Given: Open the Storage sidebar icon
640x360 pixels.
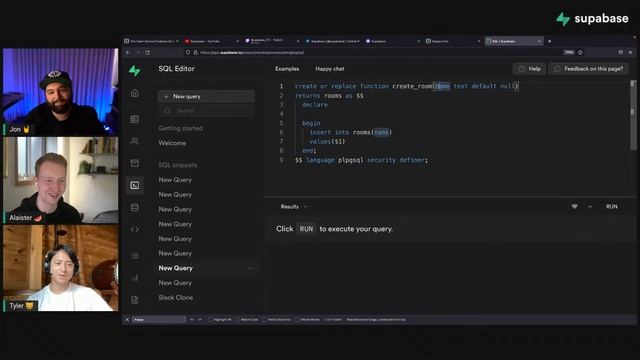Looking at the screenshot, I should [135, 163].
